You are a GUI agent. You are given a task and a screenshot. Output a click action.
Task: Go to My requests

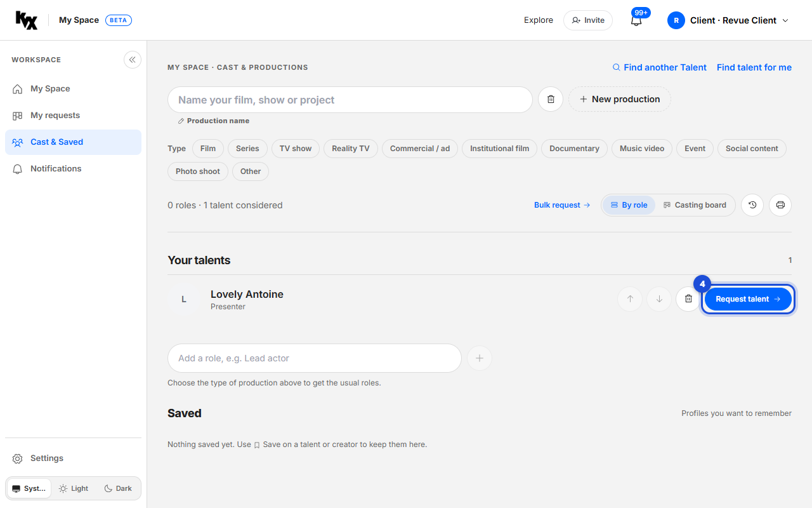coord(73,116)
